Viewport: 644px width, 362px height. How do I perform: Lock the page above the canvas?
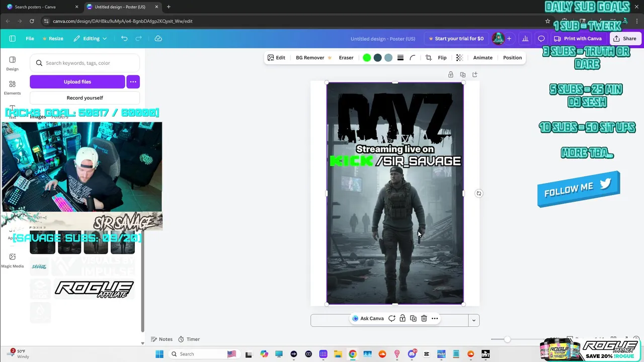pos(451,74)
